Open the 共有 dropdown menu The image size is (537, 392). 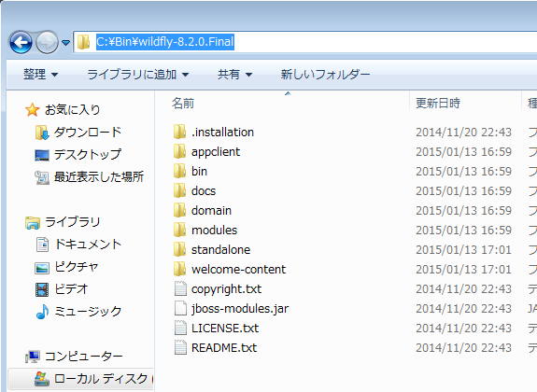[235, 75]
